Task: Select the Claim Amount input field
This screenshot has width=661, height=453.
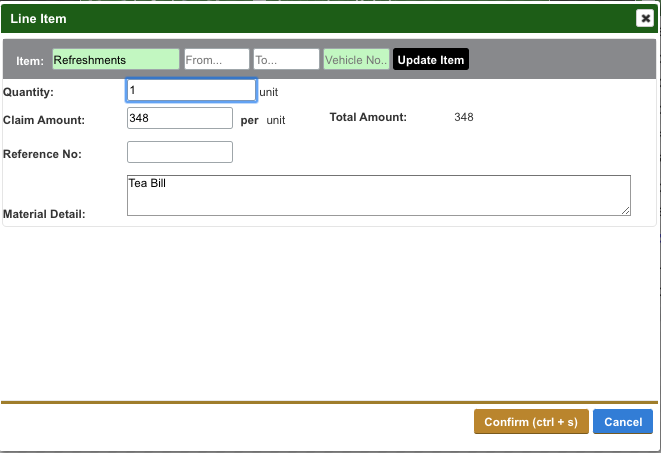Action: coord(180,118)
